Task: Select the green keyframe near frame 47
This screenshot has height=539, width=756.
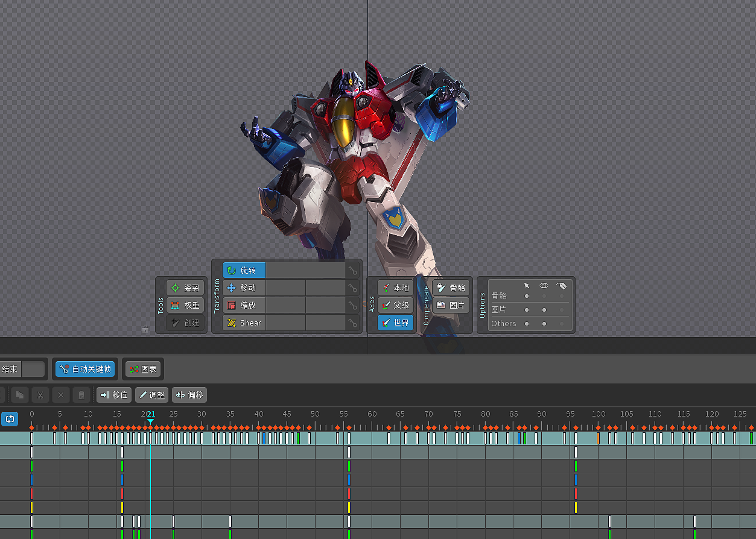Action: click(x=298, y=438)
